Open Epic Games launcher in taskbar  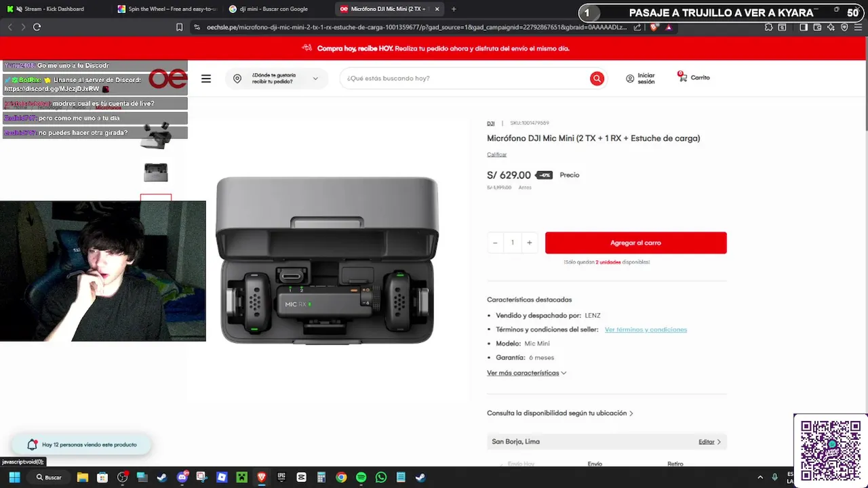point(281,477)
